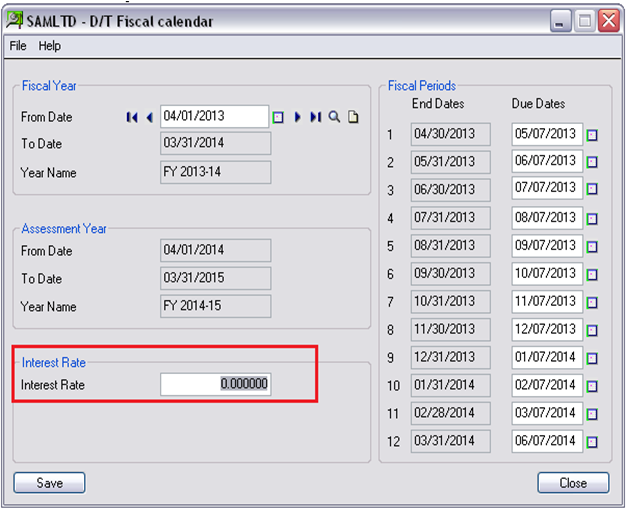Click end date 10/31/2013
The height and width of the screenshot is (511, 627).
coord(451,302)
